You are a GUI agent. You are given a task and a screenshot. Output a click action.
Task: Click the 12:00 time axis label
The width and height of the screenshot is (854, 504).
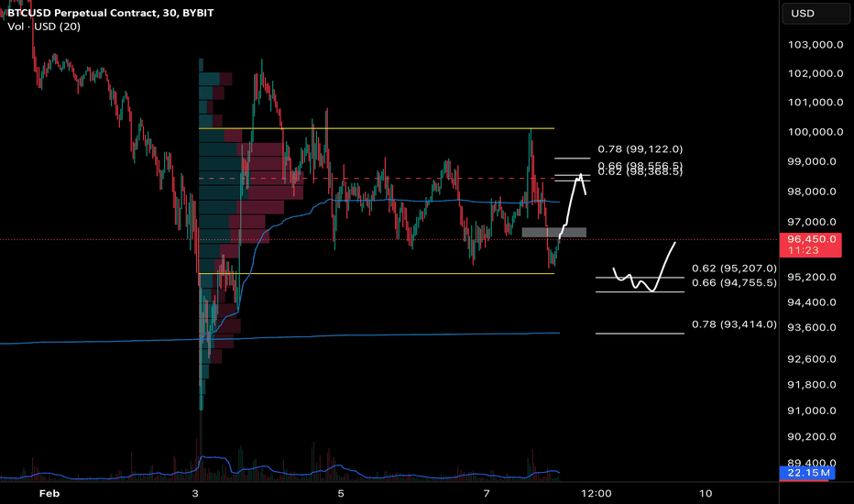pos(597,494)
